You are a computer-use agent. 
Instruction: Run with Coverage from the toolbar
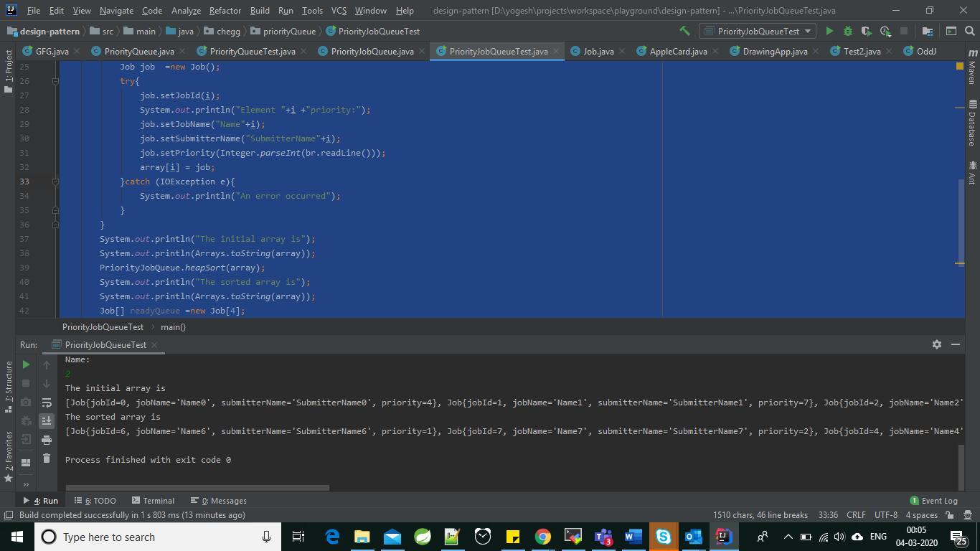click(867, 32)
